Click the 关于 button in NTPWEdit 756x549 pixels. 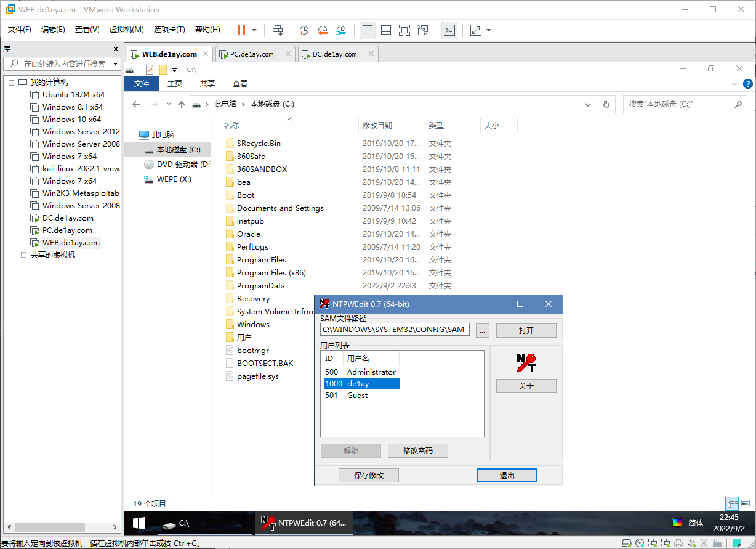coord(526,386)
